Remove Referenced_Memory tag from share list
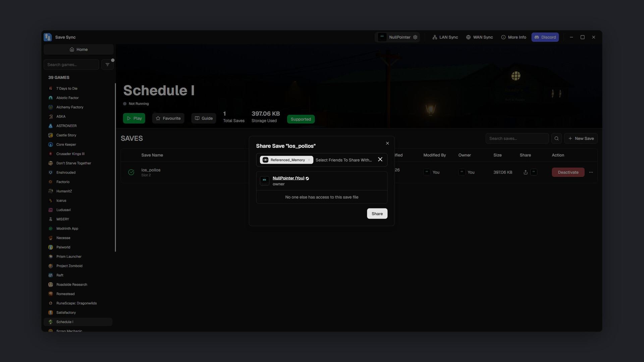 click(x=309, y=160)
